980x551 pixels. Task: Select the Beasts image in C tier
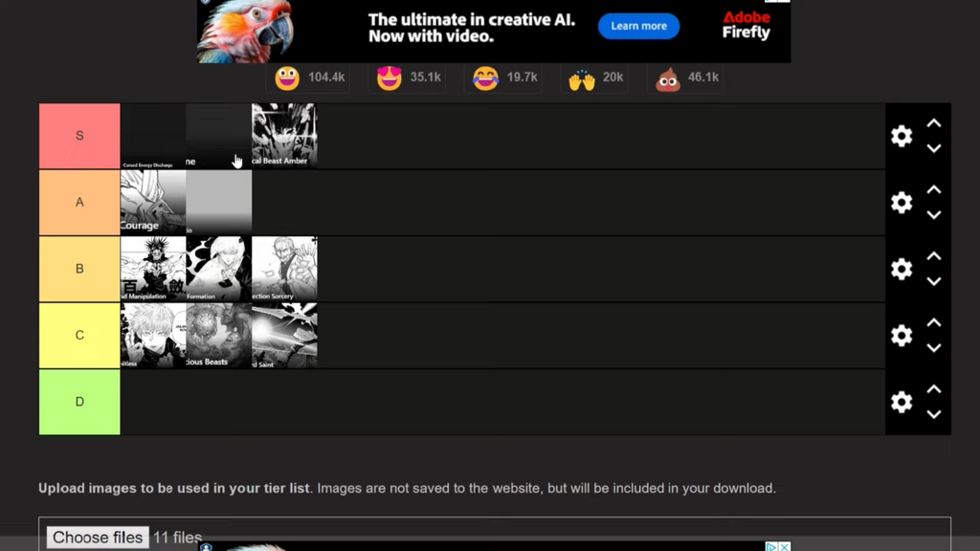(x=219, y=336)
